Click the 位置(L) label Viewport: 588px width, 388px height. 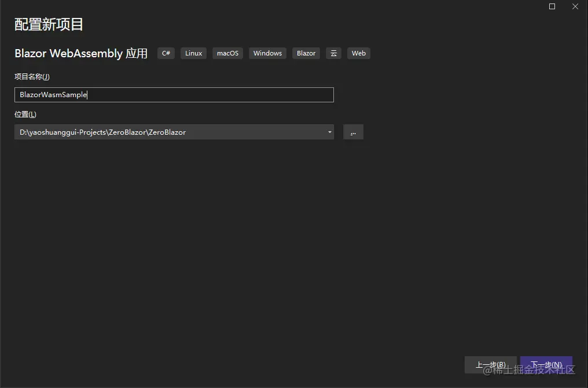point(25,114)
